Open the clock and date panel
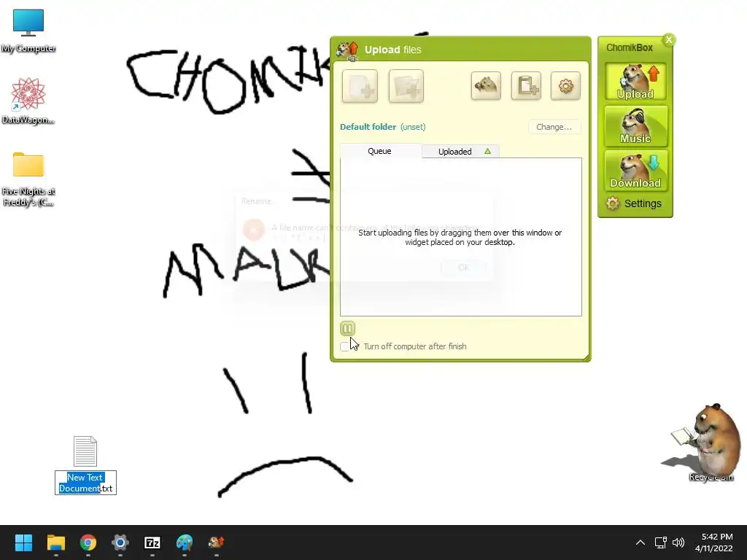Image resolution: width=747 pixels, height=560 pixels. click(713, 542)
